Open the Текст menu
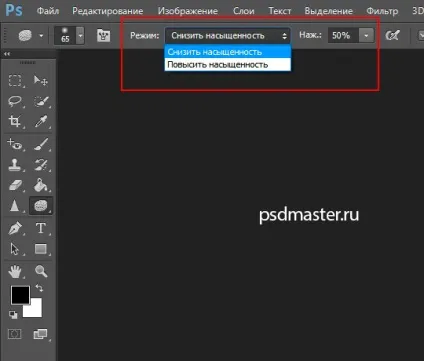Image resolution: width=424 pixels, height=361 pixels. (280, 11)
